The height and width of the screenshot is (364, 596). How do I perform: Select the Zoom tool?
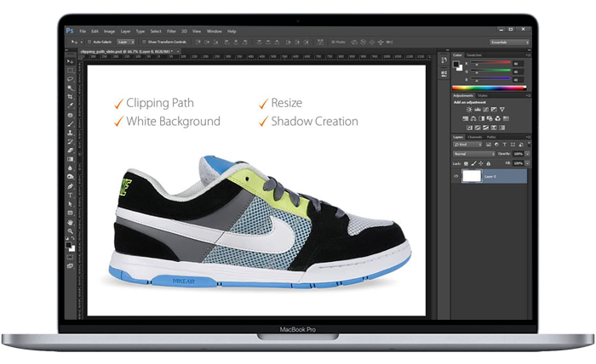click(71, 231)
